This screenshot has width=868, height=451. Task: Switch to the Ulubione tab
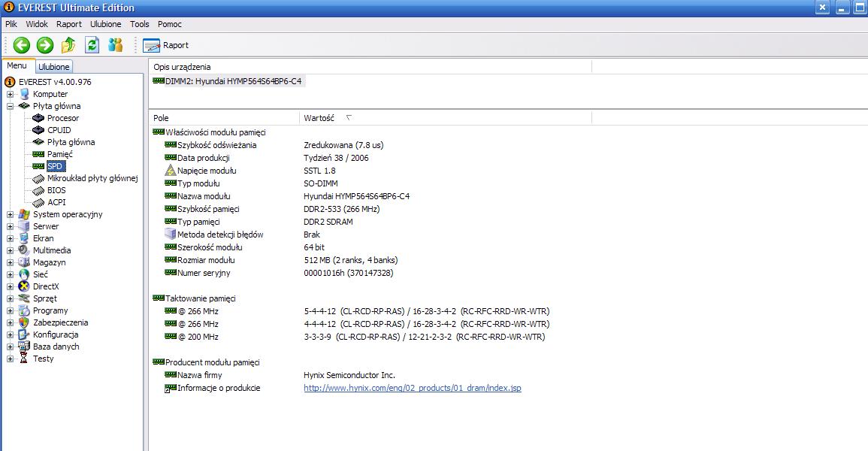[53, 66]
